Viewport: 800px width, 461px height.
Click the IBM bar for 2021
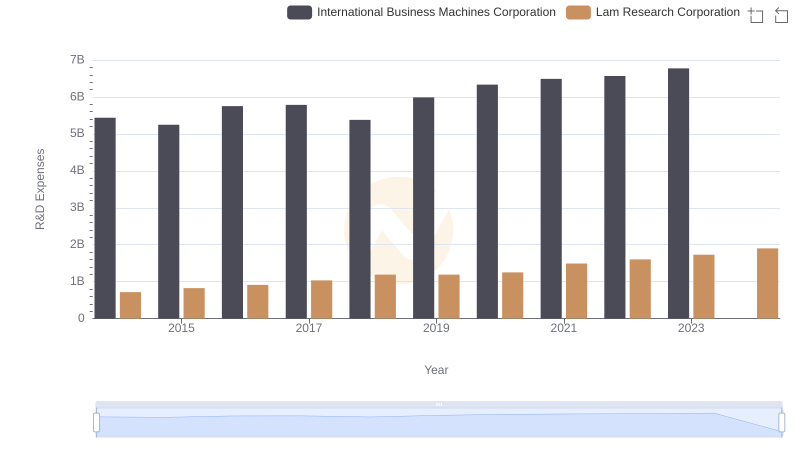pos(551,199)
